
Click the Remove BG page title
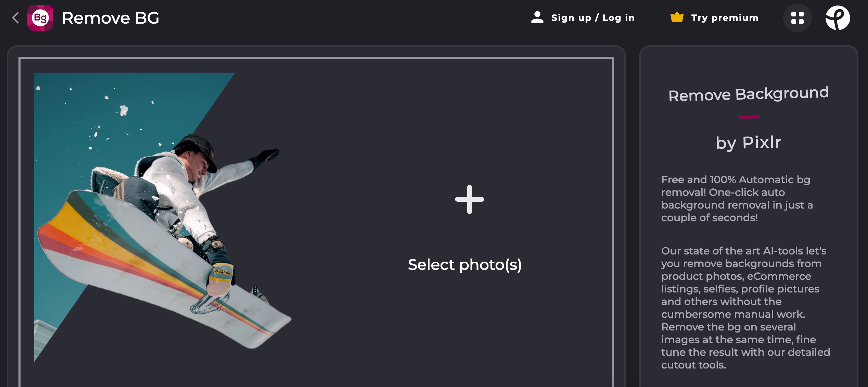(x=111, y=18)
